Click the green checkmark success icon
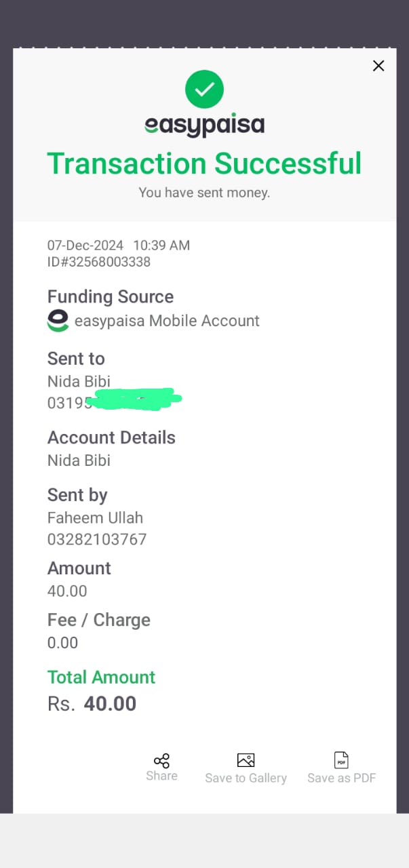409x868 pixels. point(204,89)
